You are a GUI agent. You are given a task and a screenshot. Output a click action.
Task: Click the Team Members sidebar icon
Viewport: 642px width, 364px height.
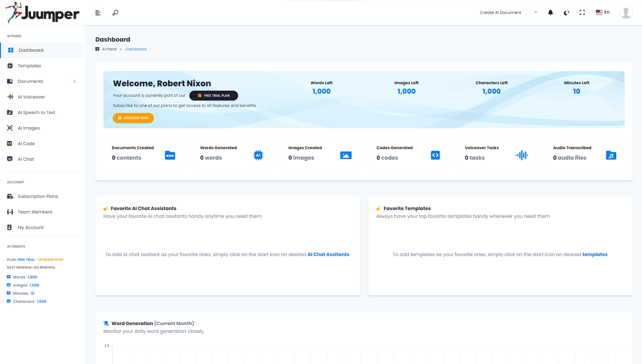coord(10,212)
